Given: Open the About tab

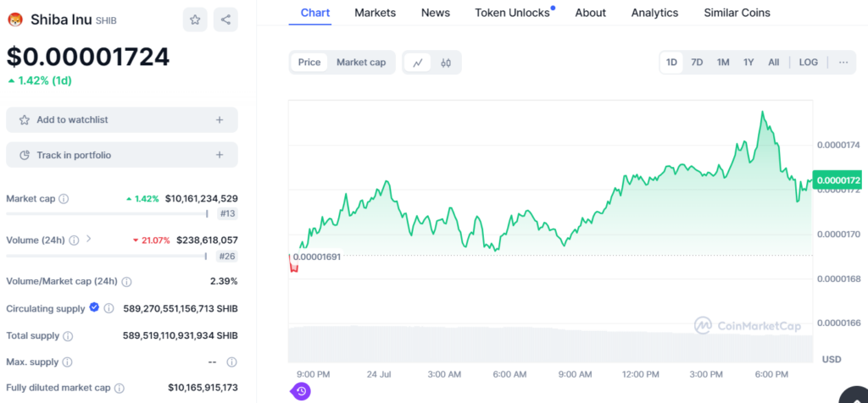Looking at the screenshot, I should [x=591, y=13].
